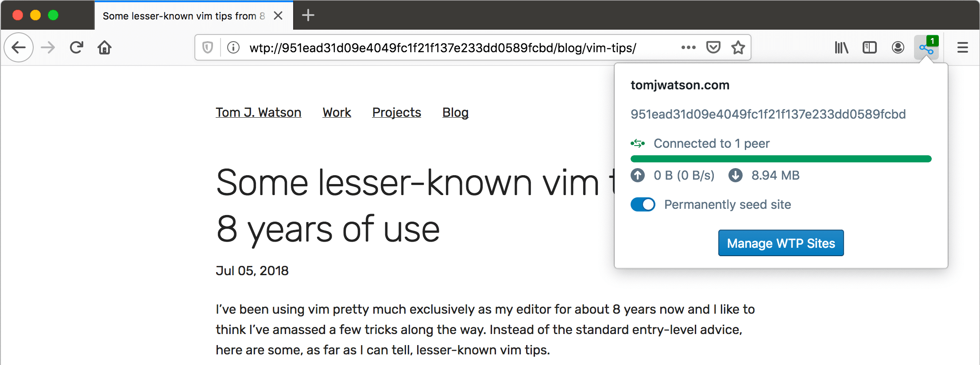Click the WTP extension share icon
Image resolution: width=980 pixels, height=365 pixels.
926,48
